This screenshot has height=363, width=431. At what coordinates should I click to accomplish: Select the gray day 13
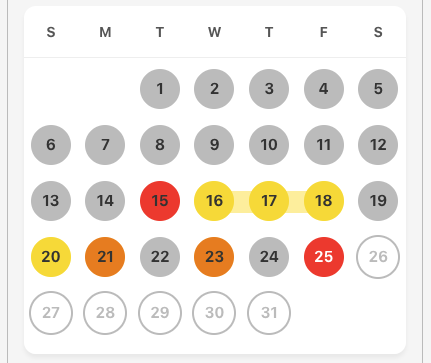tap(51, 201)
